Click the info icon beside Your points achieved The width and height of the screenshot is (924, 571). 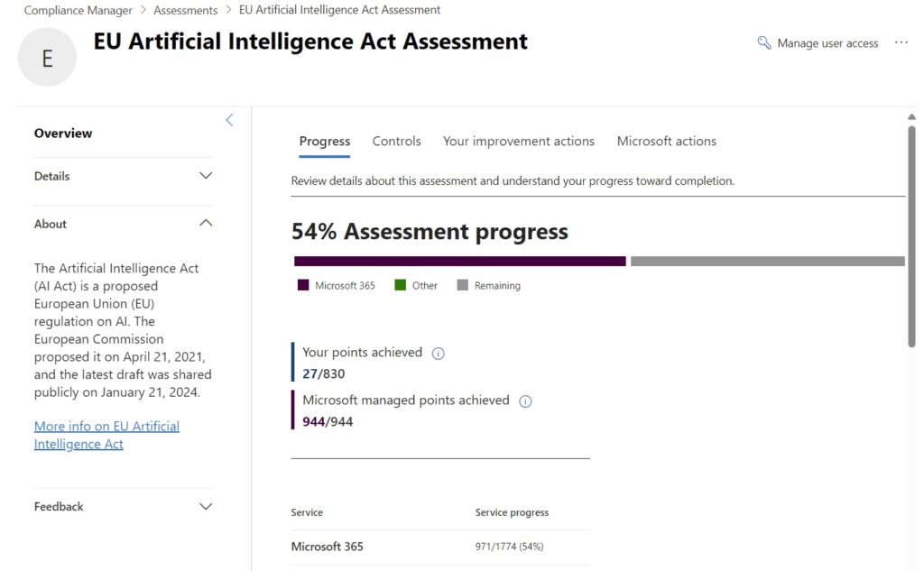[x=438, y=353]
